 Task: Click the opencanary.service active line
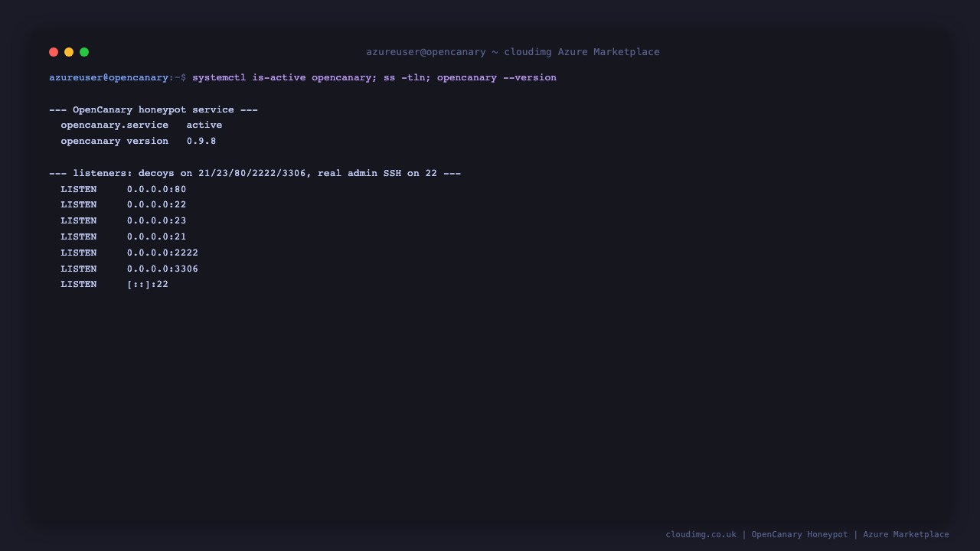(x=142, y=126)
